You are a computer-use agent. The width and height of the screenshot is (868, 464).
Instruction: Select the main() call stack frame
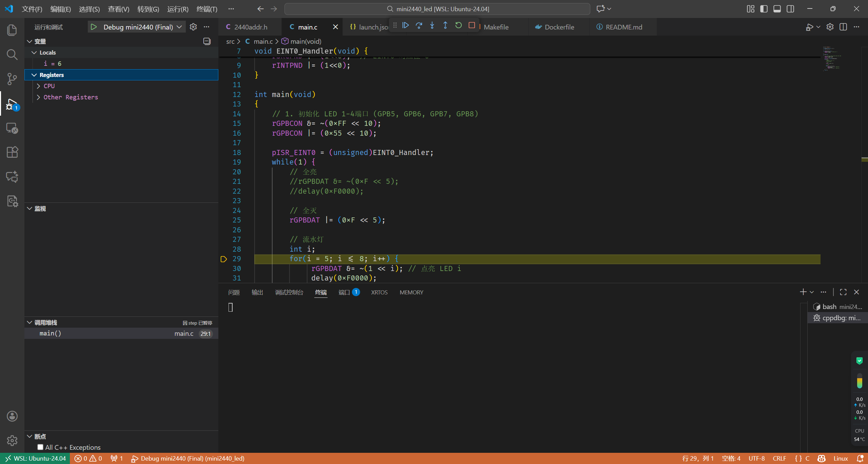tap(50, 333)
